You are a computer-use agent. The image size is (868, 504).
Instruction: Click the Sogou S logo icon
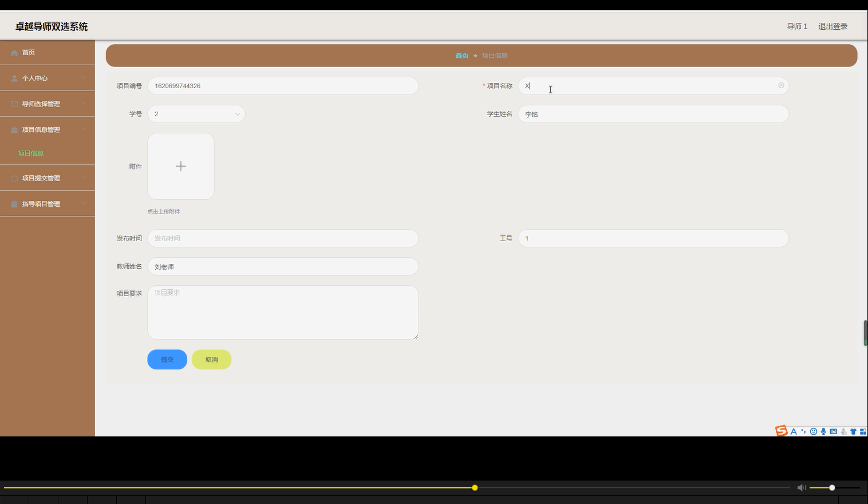coord(782,431)
